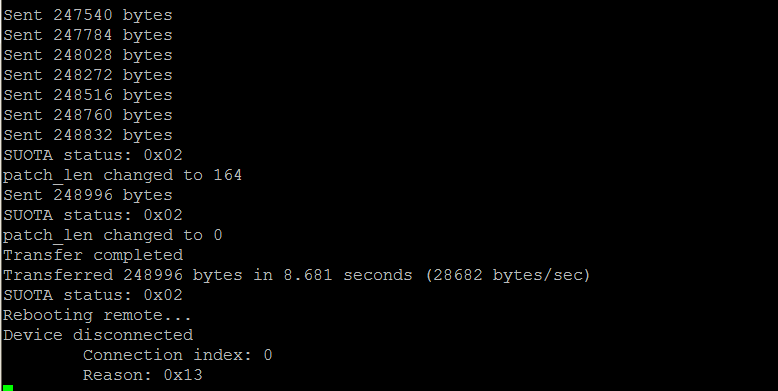Click the '28682 bytes/sec' transfer rate text
Screen dimensions: 778x391
tap(508, 275)
